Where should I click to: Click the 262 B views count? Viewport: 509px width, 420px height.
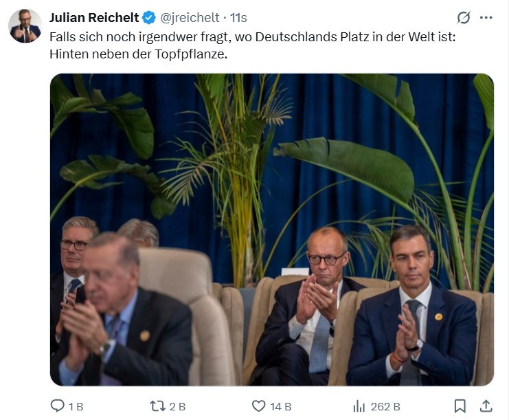[385, 406]
